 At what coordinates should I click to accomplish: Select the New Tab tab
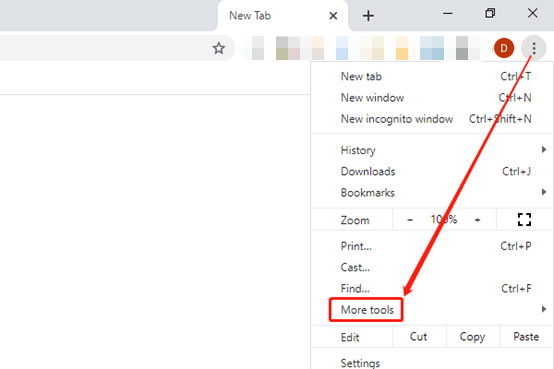tap(283, 16)
